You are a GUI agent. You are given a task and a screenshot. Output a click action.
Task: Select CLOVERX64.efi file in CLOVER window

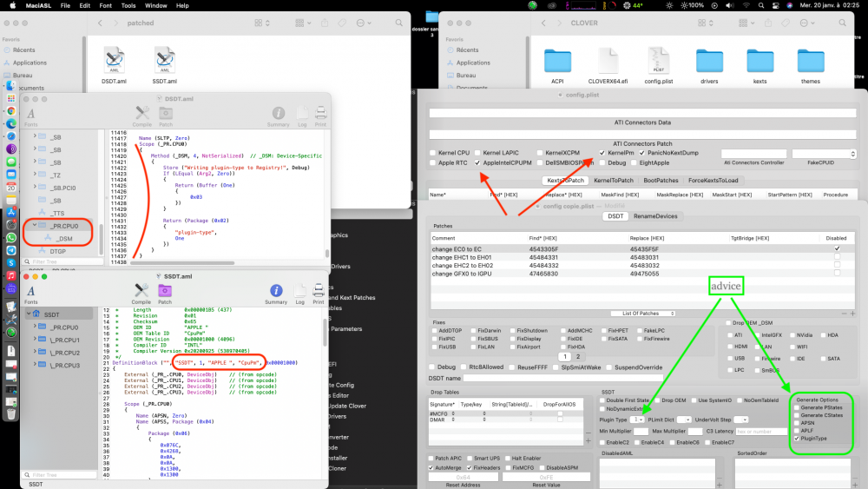pyautogui.click(x=608, y=65)
